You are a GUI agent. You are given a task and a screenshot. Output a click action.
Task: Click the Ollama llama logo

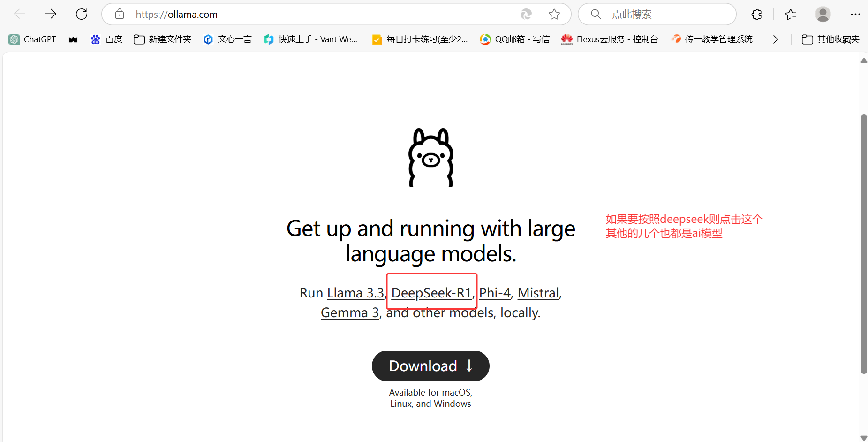click(x=431, y=158)
